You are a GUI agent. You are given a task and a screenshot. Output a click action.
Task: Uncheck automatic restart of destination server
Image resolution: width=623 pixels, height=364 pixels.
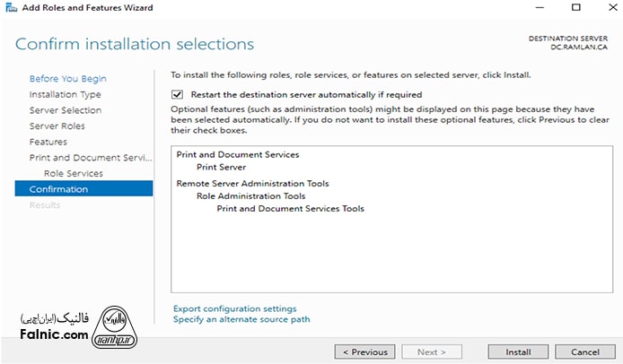coord(178,94)
